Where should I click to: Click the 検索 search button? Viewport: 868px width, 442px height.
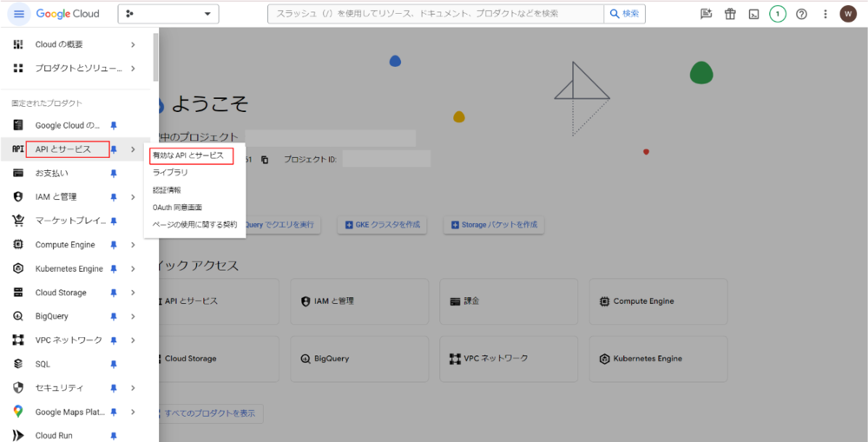pos(624,14)
